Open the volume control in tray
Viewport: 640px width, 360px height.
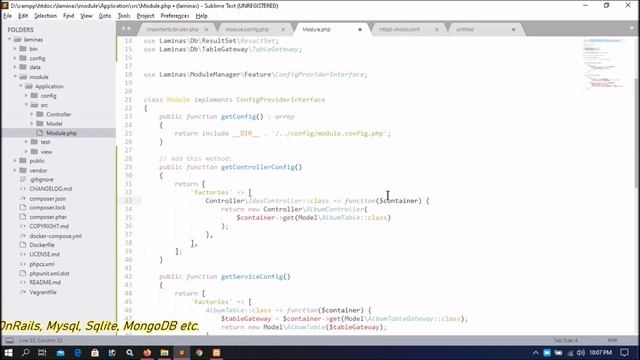click(x=580, y=353)
